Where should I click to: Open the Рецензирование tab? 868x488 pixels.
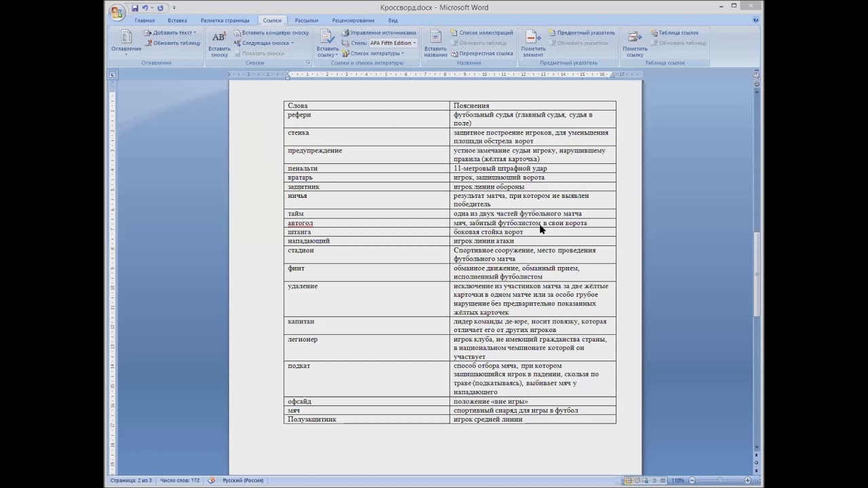[353, 20]
